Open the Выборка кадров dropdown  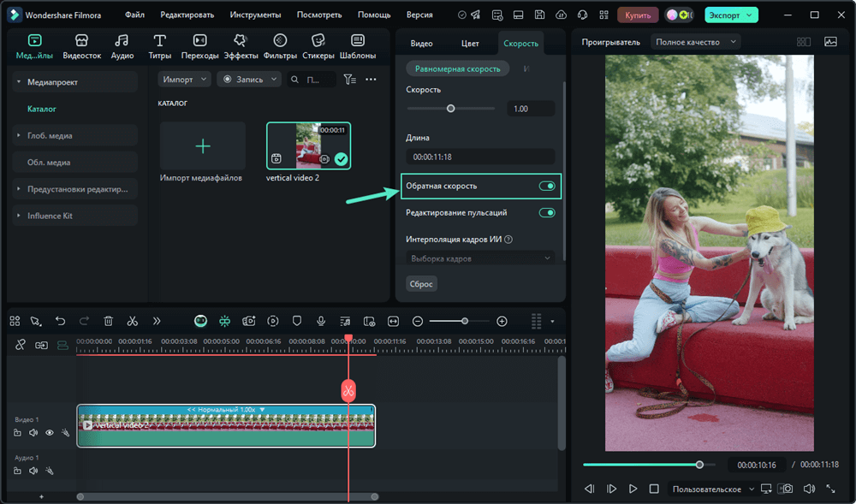coord(480,258)
